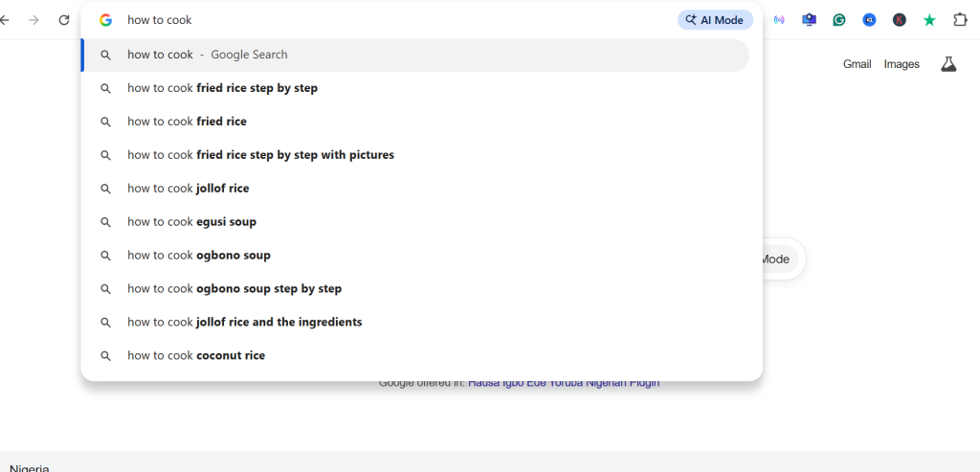Select 'jollof rice and the ingredients' suggestion
This screenshot has height=472, width=980.
tap(415, 322)
